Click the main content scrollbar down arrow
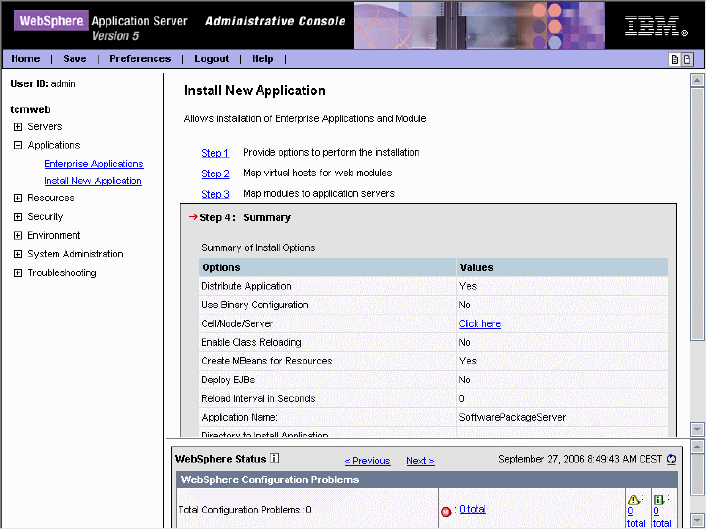706x529 pixels. tap(697, 429)
